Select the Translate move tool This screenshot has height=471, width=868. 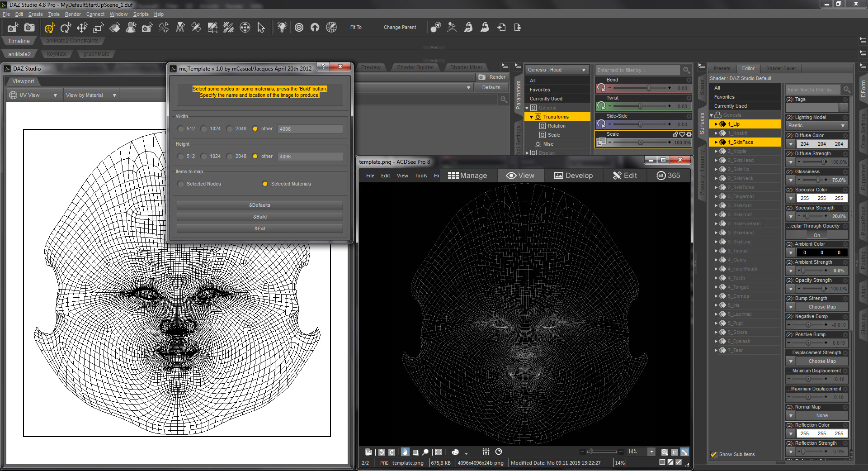(x=82, y=28)
